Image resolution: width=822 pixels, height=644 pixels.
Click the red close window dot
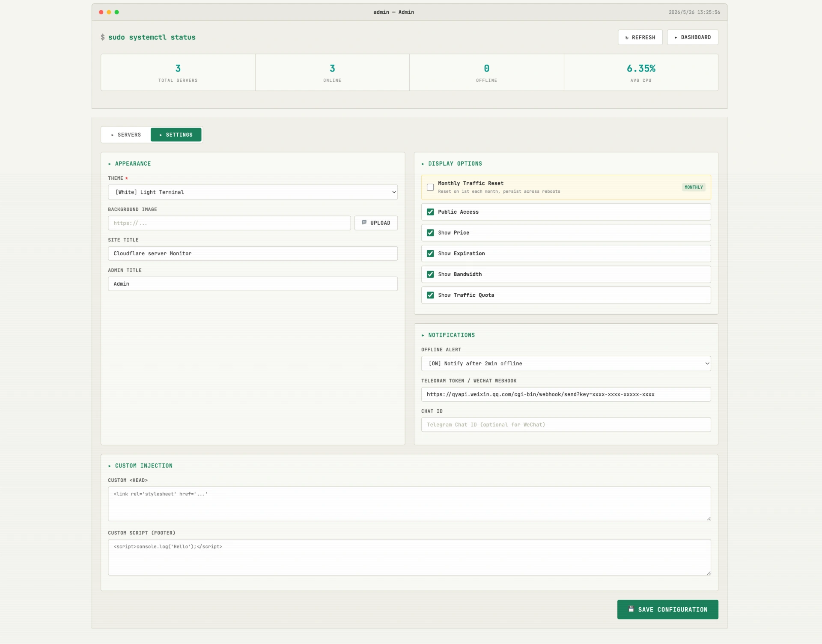(101, 12)
